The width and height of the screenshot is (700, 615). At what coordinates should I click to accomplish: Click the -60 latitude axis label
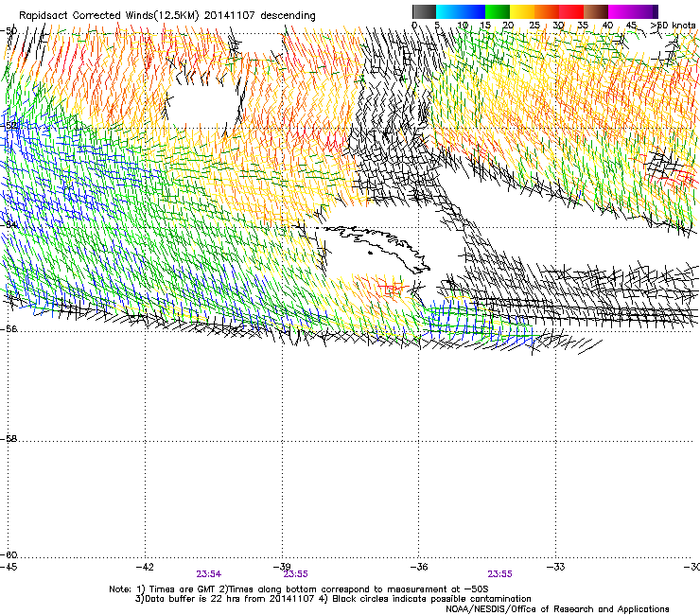(x=9, y=554)
